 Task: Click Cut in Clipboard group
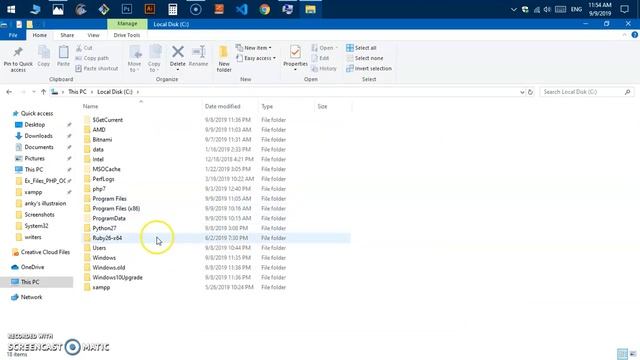click(x=84, y=48)
